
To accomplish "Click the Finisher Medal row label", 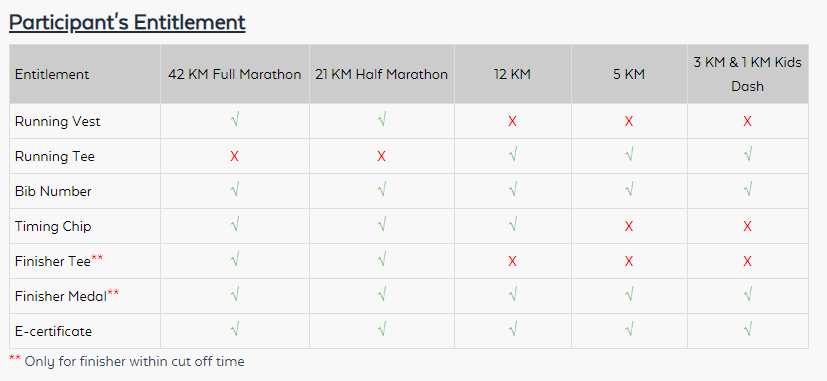I will (x=61, y=296).
